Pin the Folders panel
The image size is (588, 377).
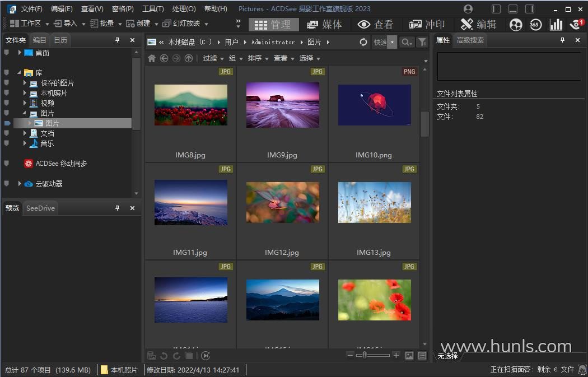[118, 40]
